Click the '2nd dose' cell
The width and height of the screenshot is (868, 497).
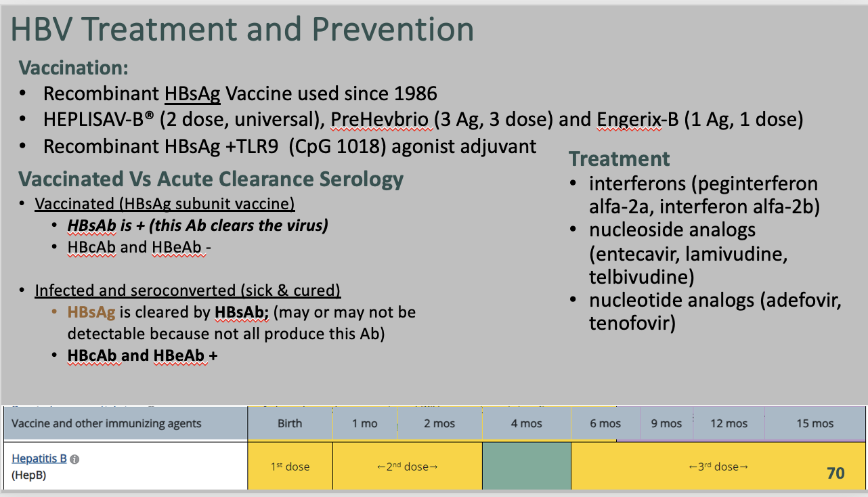tap(407, 466)
